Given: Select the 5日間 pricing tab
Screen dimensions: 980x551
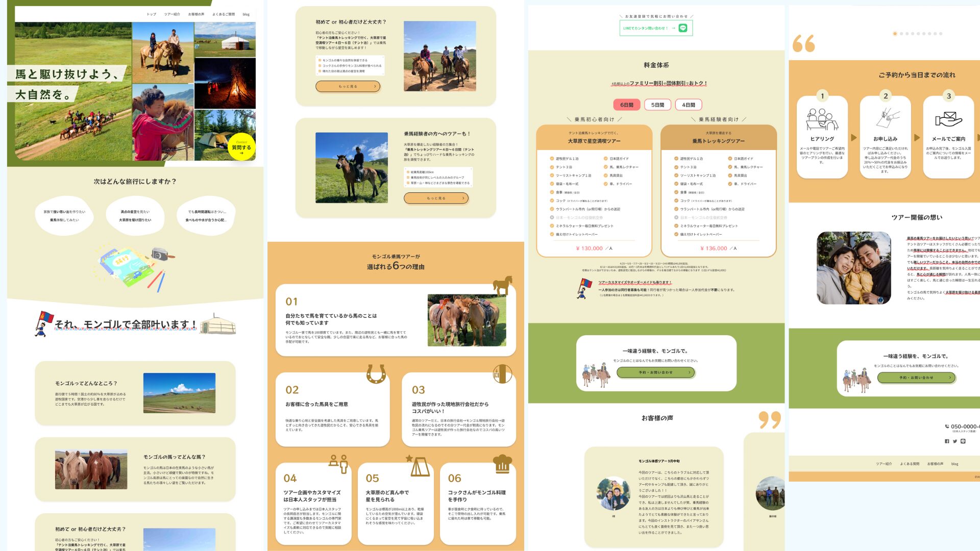Looking at the screenshot, I should pyautogui.click(x=657, y=105).
